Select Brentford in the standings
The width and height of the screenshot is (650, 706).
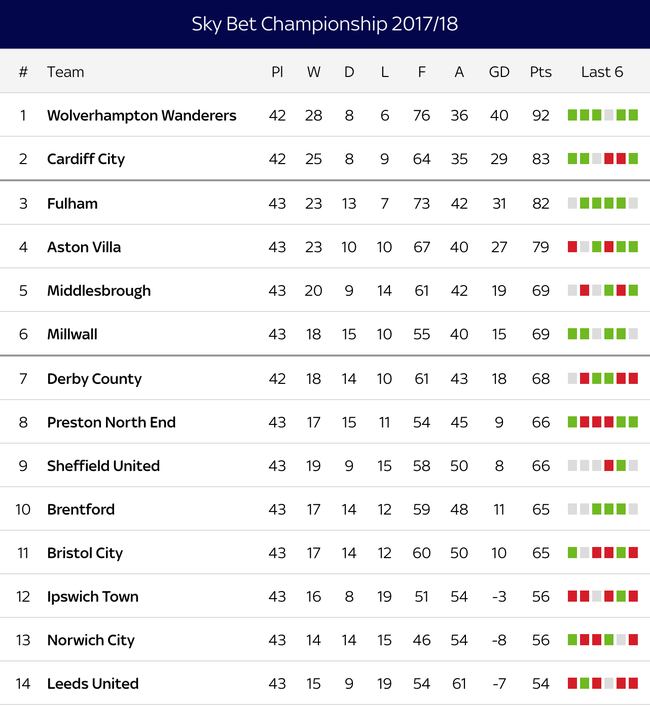tap(81, 509)
